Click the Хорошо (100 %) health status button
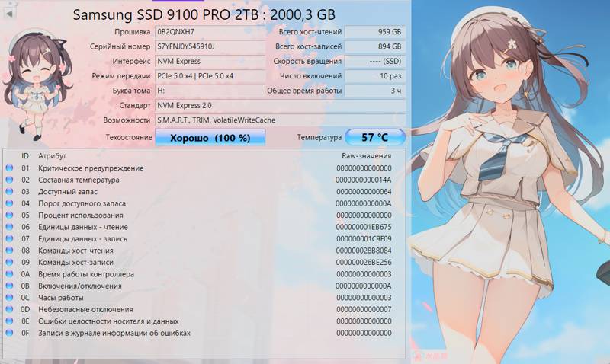610x364 pixels. coord(210,138)
